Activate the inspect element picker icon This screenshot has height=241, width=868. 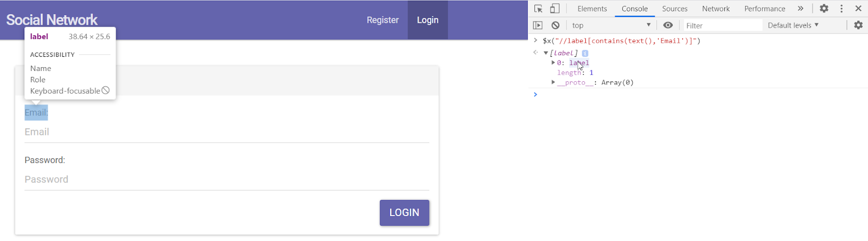pyautogui.click(x=538, y=9)
